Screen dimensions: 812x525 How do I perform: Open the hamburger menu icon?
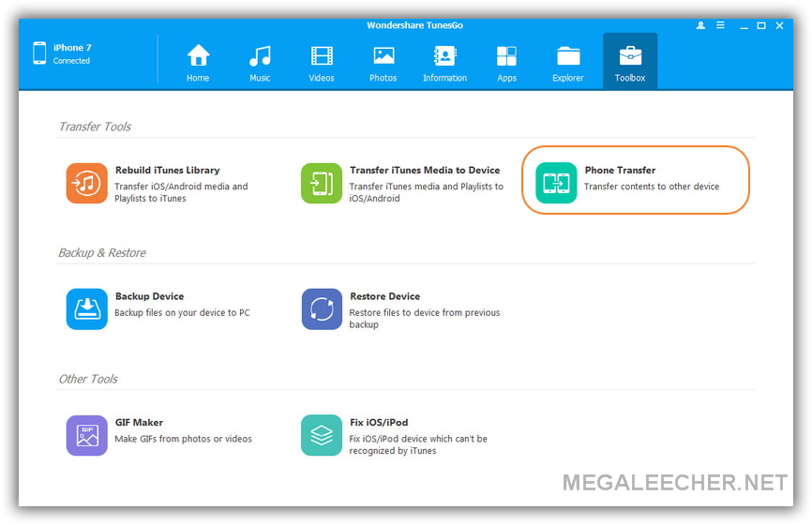(720, 25)
